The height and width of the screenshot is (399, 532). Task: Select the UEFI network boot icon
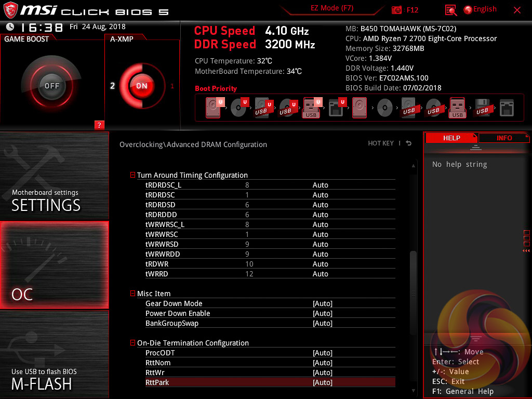tap(337, 108)
